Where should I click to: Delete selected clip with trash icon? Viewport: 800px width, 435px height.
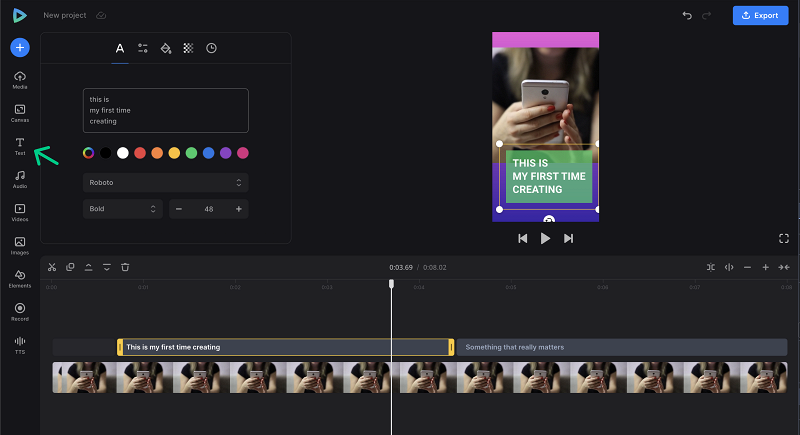(x=125, y=267)
